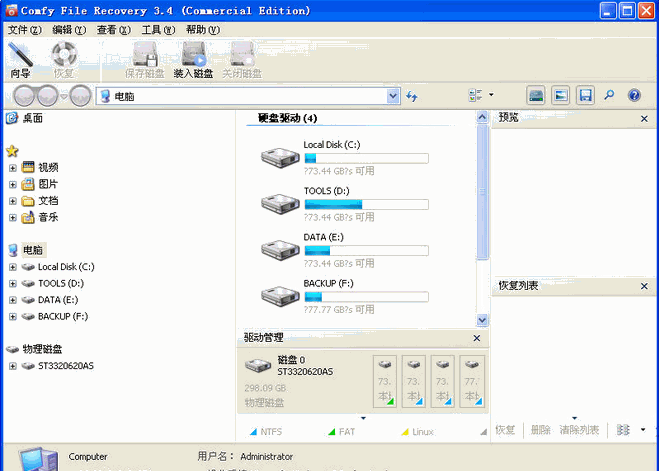Click BACKUP (F:) usage bar
This screenshot has height=471, width=659.
366,297
